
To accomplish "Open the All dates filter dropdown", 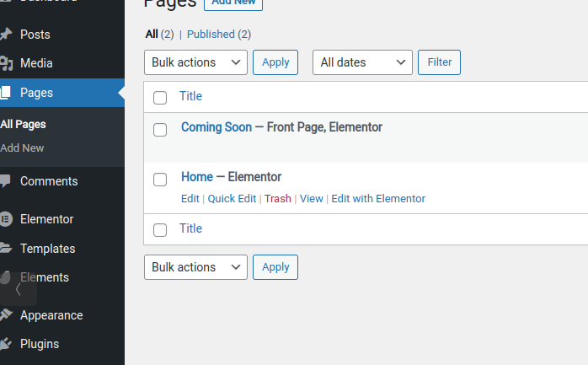I will point(363,62).
